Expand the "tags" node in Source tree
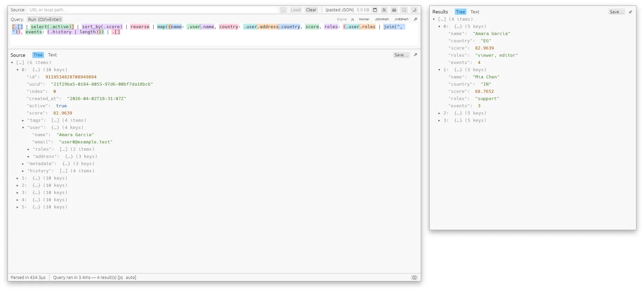644x291 pixels. 23,120
